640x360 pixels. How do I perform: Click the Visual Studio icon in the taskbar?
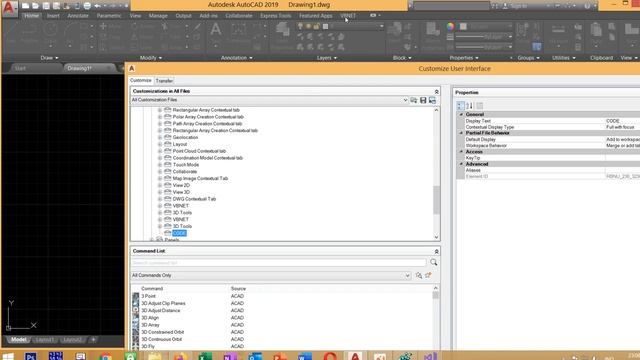point(430,356)
